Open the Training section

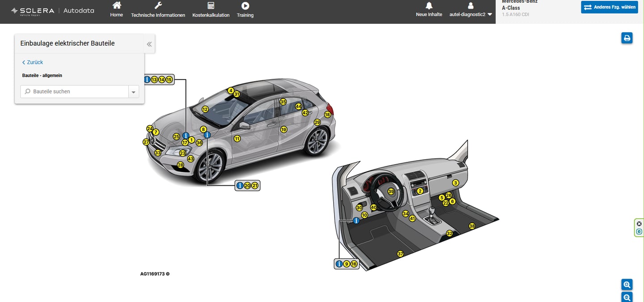pyautogui.click(x=245, y=9)
